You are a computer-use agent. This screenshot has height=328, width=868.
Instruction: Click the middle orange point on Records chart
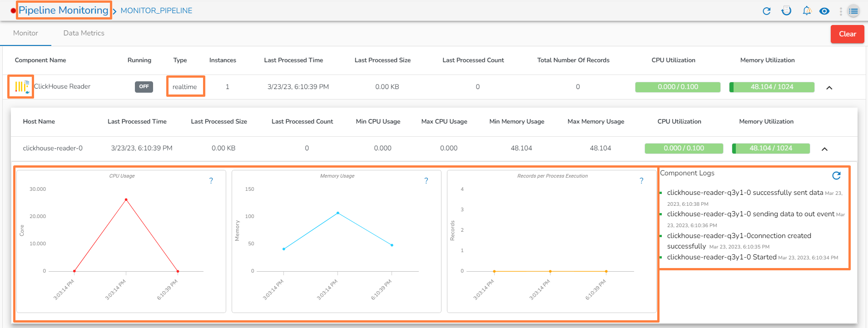point(550,271)
